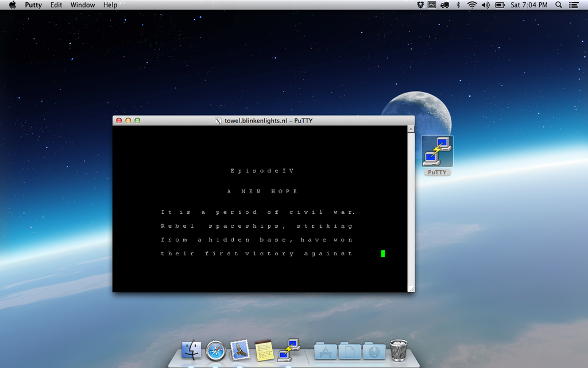Open the Downloads folder stack in Dock

[374, 351]
